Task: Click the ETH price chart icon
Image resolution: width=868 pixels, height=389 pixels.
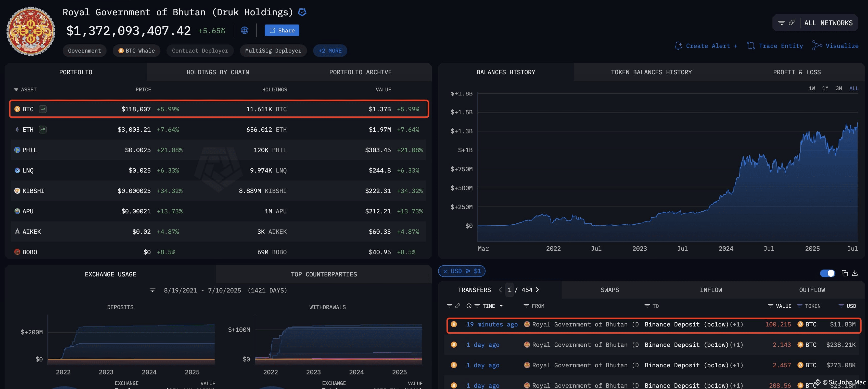Action: (42, 130)
